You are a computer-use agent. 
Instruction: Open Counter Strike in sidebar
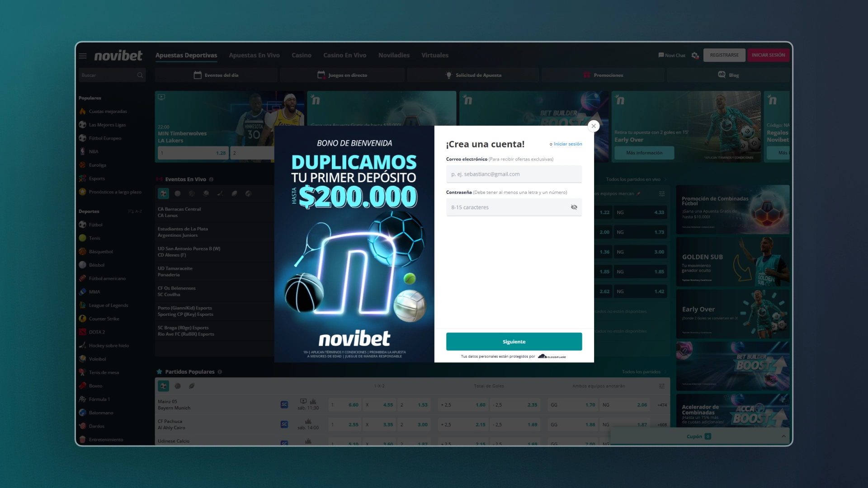[104, 319]
